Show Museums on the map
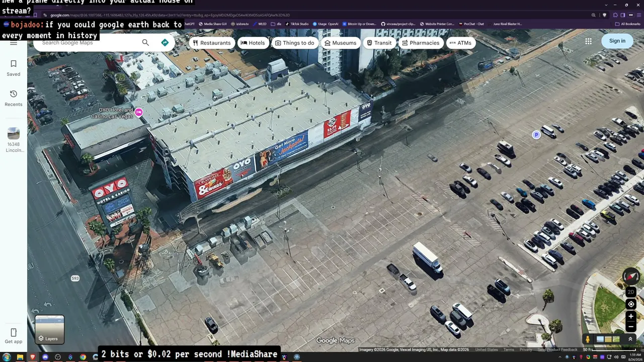The height and width of the screenshot is (362, 644). (x=341, y=43)
